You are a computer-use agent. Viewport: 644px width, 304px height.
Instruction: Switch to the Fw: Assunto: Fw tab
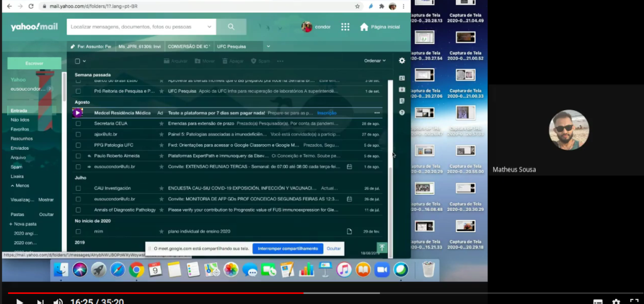(91, 47)
